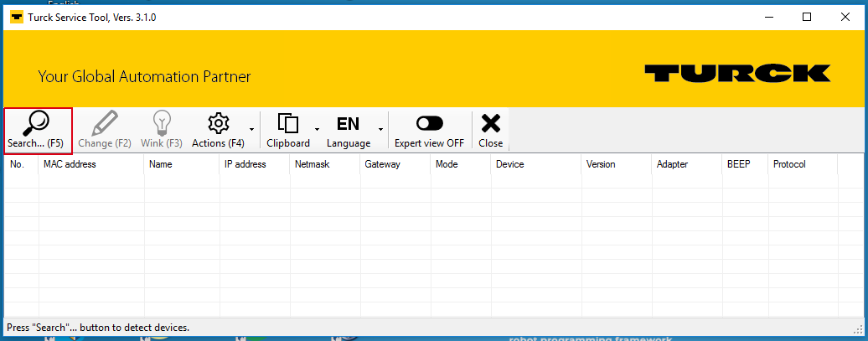Click the Mode column header
This screenshot has width=868, height=341.
pyautogui.click(x=461, y=164)
